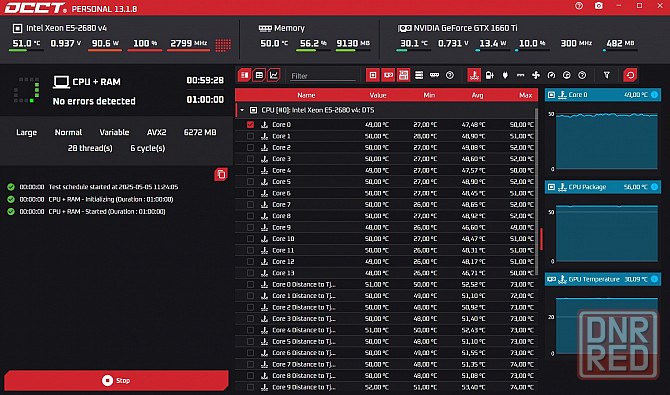Click the '28 thread(s)' setting text
The image size is (670, 395).
(90, 148)
